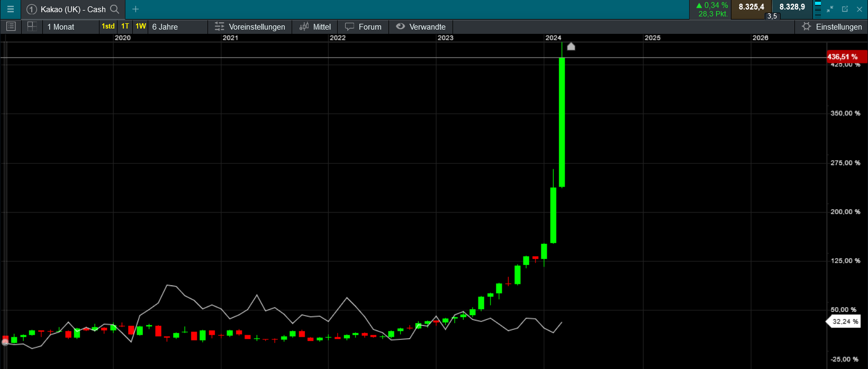Select the 1W timeframe shortcut
Image resolution: width=868 pixels, height=369 pixels.
click(141, 26)
